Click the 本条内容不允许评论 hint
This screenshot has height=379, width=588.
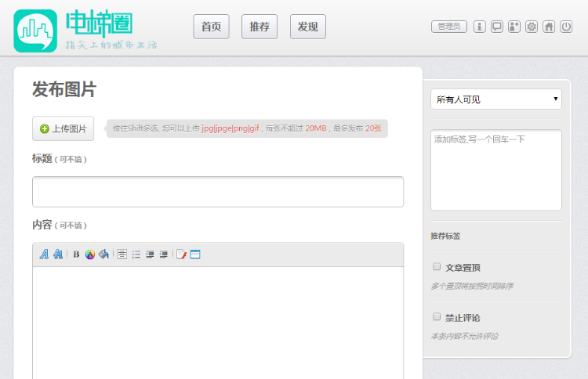click(464, 336)
